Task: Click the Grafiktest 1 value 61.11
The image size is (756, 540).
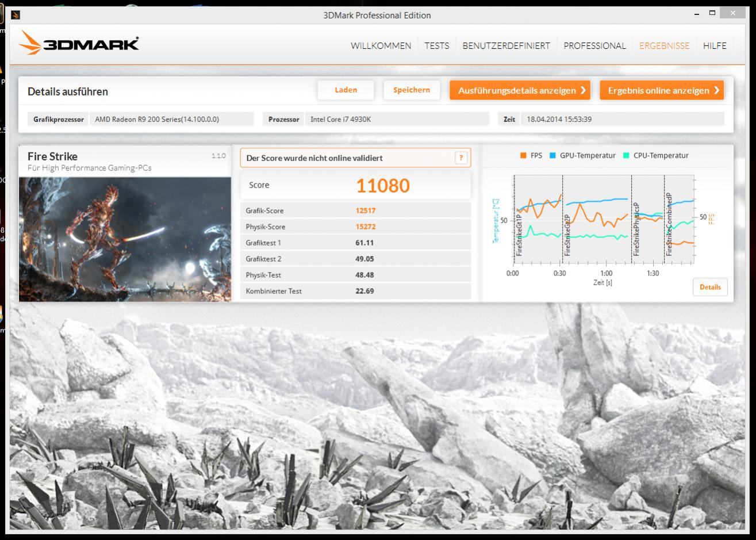Action: 364,243
